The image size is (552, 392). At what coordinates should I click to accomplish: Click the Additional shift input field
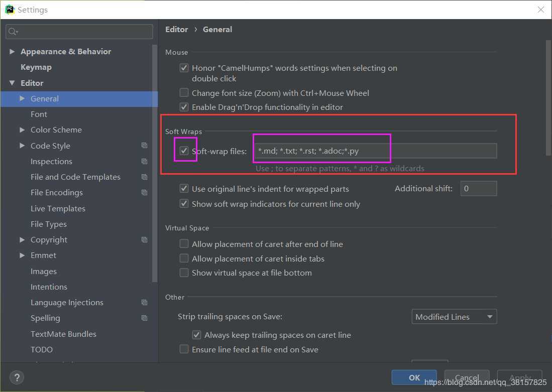tap(478, 189)
